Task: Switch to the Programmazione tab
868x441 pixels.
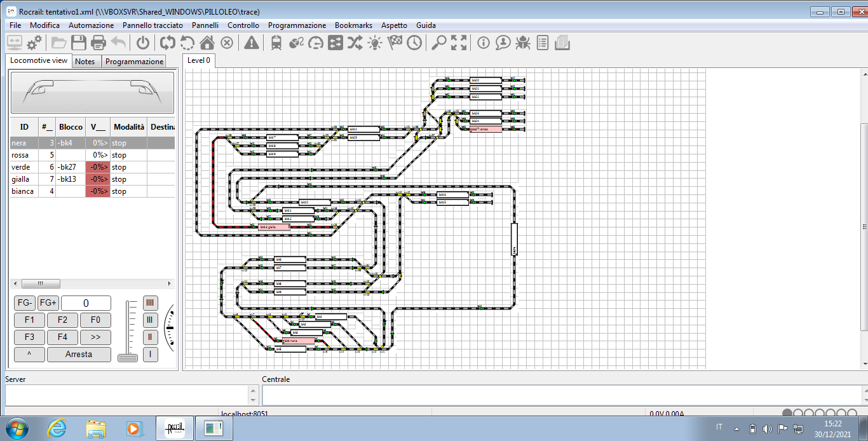Action: tap(134, 62)
